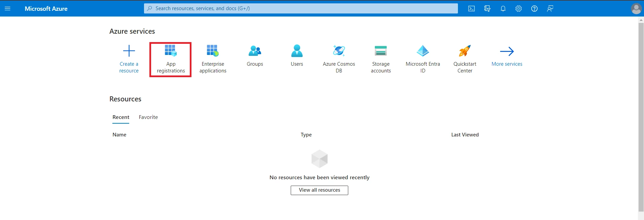Click the Name column header
Image resolution: width=644 pixels, height=220 pixels.
click(119, 135)
